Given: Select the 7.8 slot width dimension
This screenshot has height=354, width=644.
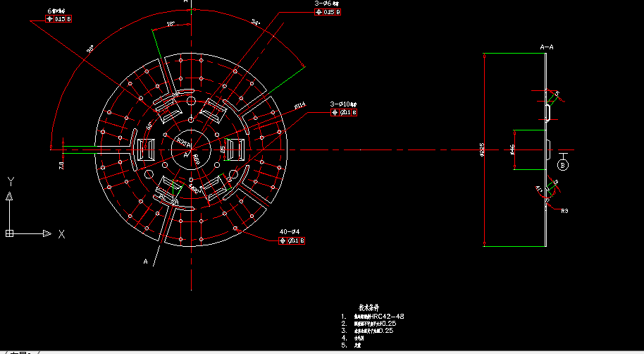Looking at the screenshot, I should coord(61,165).
